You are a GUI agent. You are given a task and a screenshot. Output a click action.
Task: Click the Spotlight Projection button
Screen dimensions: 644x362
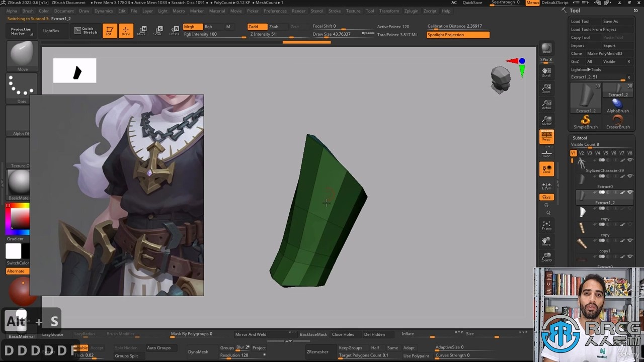pos(458,35)
